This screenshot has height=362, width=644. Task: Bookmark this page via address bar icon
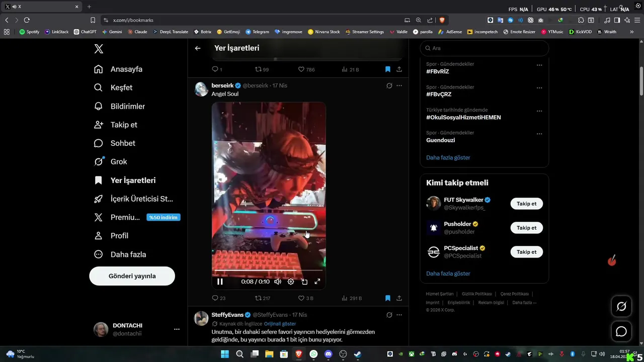pos(93,20)
